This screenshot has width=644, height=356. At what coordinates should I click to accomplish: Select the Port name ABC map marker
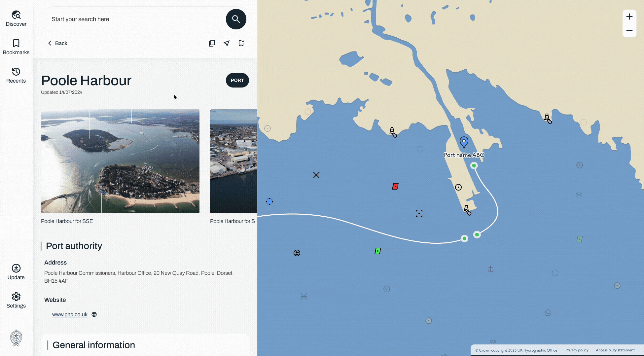pyautogui.click(x=464, y=142)
